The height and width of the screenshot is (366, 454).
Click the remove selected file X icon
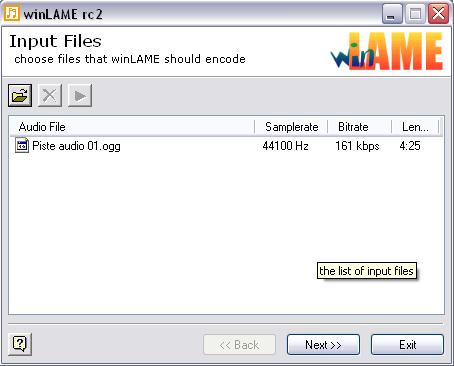pyautogui.click(x=50, y=96)
